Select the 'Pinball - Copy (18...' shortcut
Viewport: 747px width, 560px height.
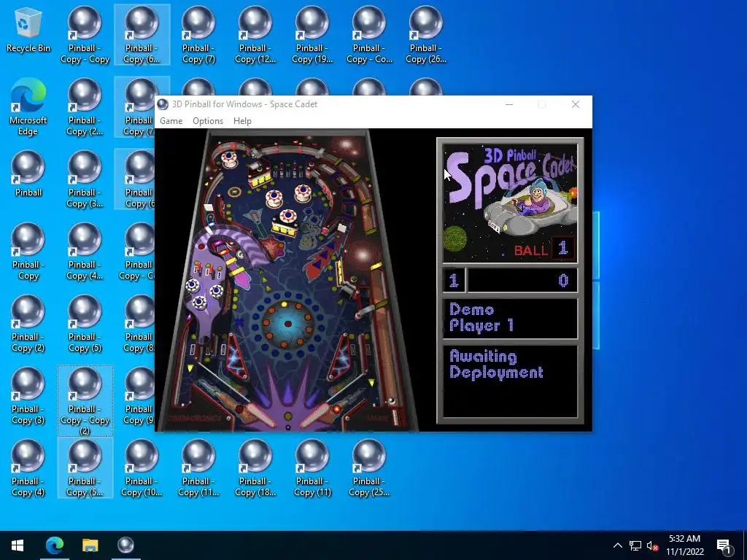[255, 469]
